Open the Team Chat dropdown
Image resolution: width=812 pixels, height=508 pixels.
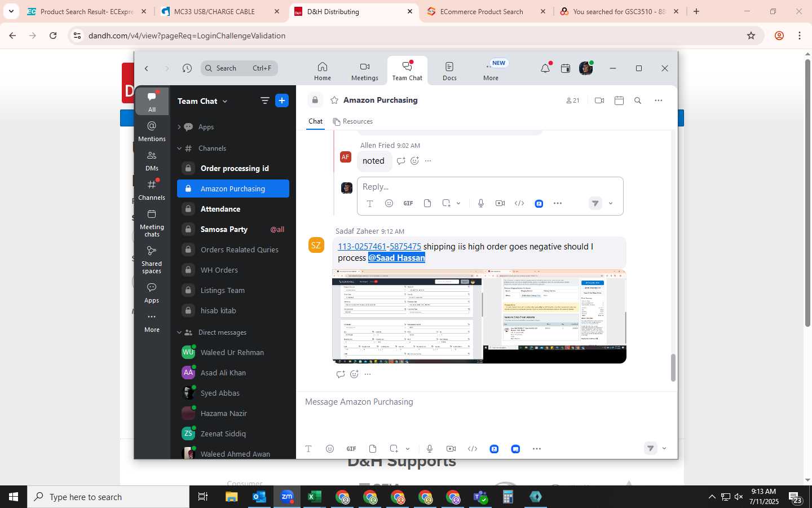click(202, 101)
